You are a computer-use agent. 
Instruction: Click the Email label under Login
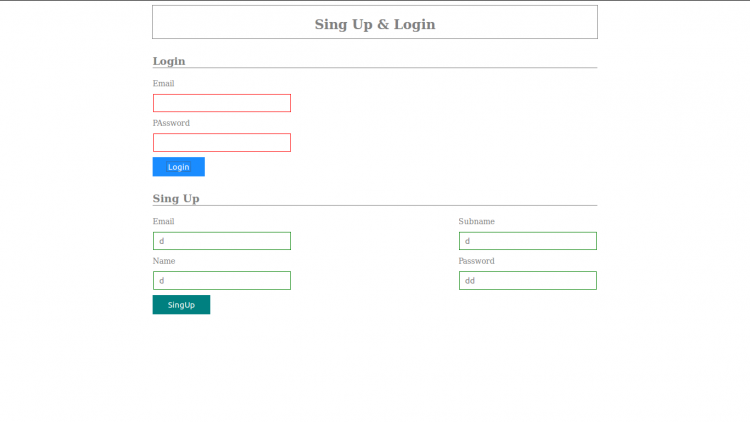click(x=163, y=84)
